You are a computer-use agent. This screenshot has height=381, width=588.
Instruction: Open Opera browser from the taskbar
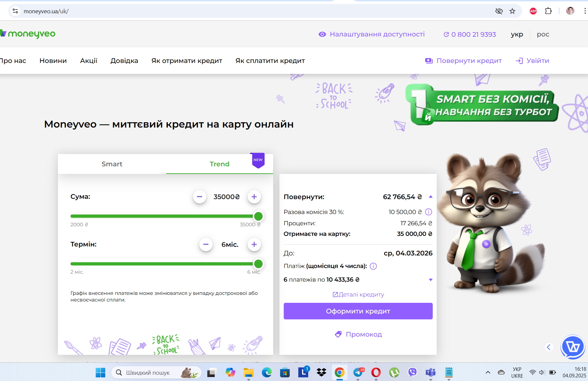(x=376, y=373)
